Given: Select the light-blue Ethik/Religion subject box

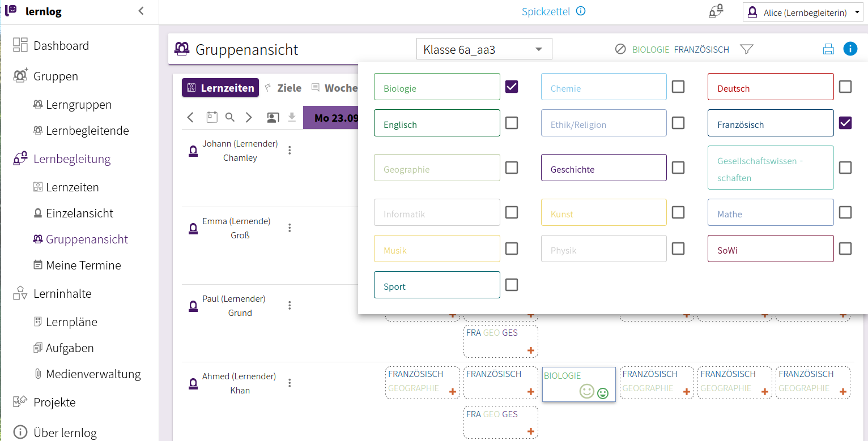Looking at the screenshot, I should point(604,123).
